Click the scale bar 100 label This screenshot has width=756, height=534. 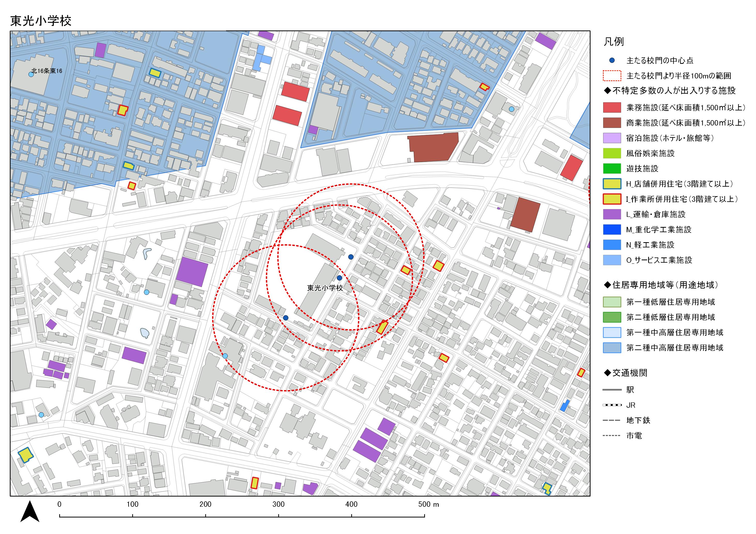pyautogui.click(x=132, y=504)
